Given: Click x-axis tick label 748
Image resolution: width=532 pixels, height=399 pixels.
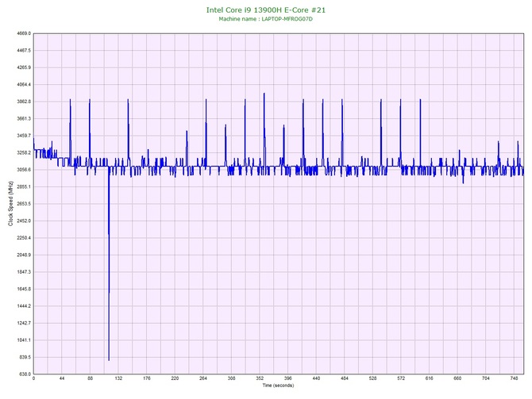Looking at the screenshot, I should tap(514, 378).
